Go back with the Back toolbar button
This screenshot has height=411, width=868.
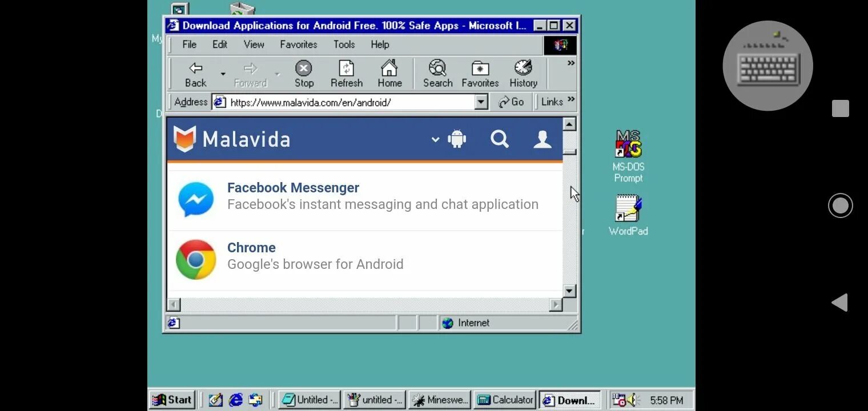coord(196,74)
